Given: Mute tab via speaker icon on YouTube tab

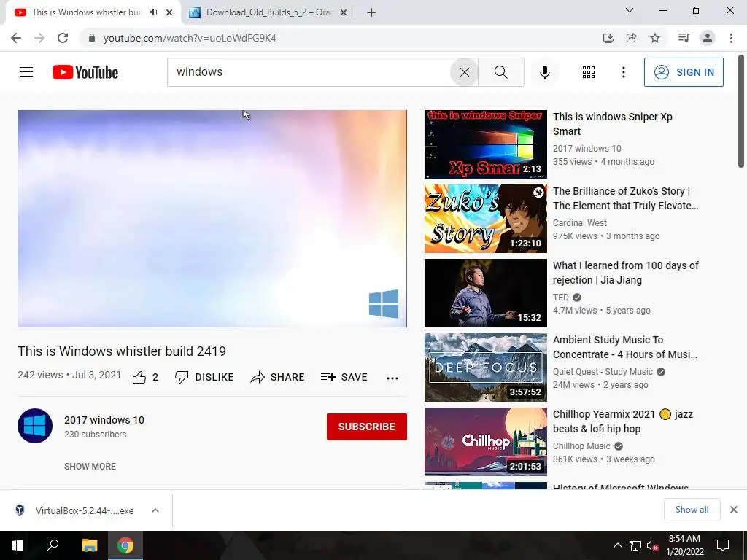Looking at the screenshot, I should 153,12.
